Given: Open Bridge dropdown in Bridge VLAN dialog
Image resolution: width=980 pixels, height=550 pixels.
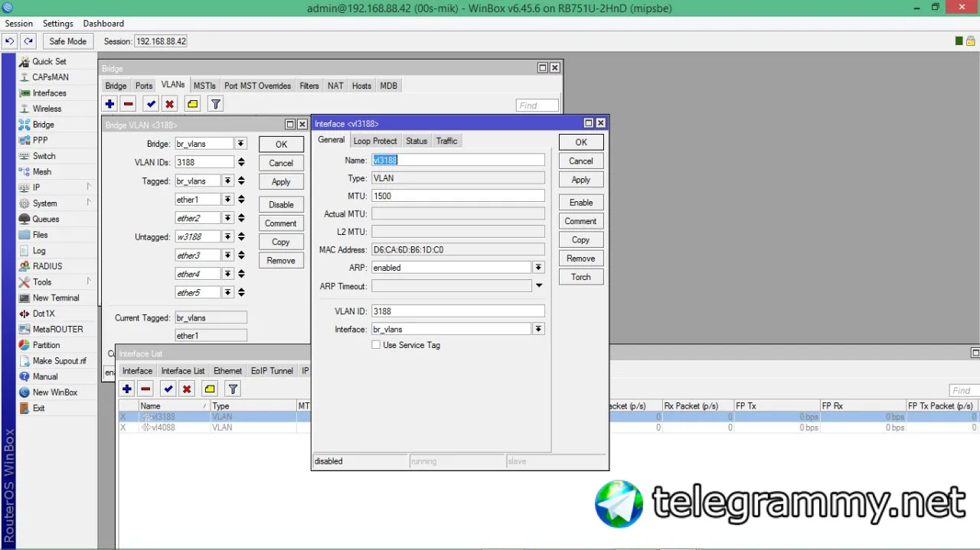Looking at the screenshot, I should [x=240, y=144].
